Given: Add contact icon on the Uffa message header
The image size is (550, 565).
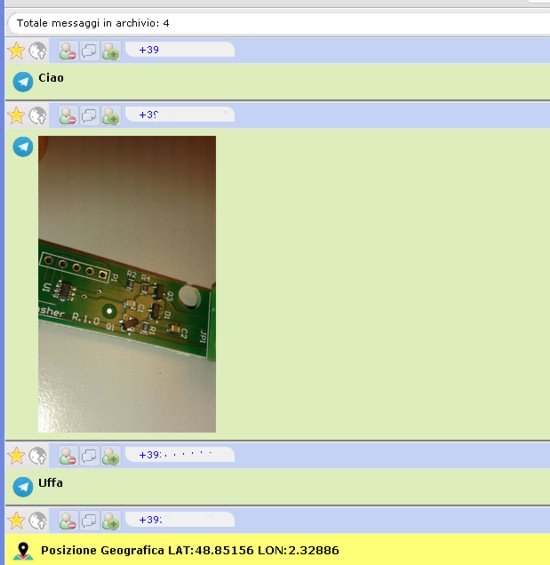Looking at the screenshot, I should [111, 456].
